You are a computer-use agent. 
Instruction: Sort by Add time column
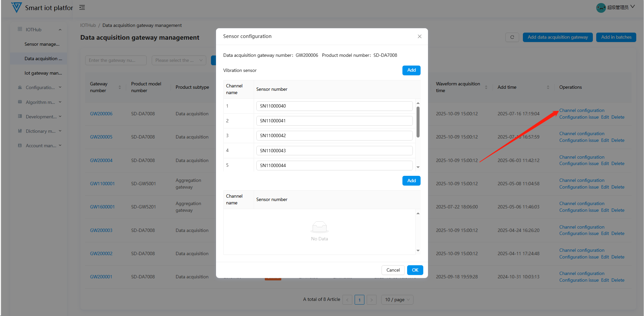pyautogui.click(x=548, y=87)
